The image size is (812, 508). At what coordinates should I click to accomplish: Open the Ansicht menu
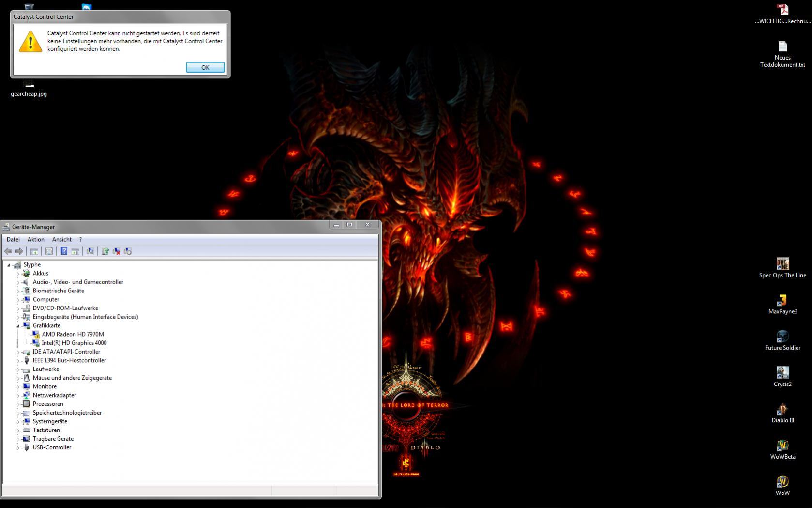[x=62, y=239]
